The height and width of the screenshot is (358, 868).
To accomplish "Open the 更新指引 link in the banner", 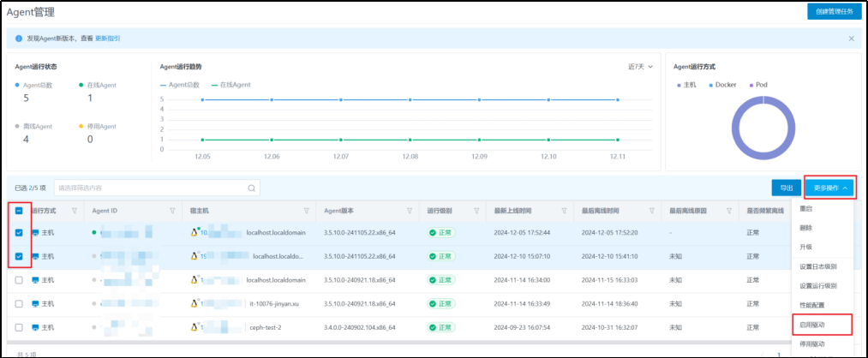I will coord(107,39).
